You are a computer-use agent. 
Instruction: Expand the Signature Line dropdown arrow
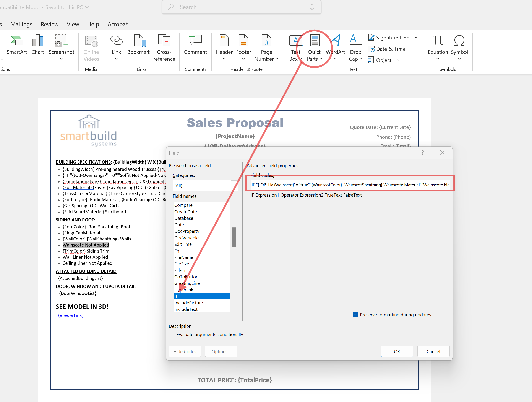pyautogui.click(x=416, y=38)
